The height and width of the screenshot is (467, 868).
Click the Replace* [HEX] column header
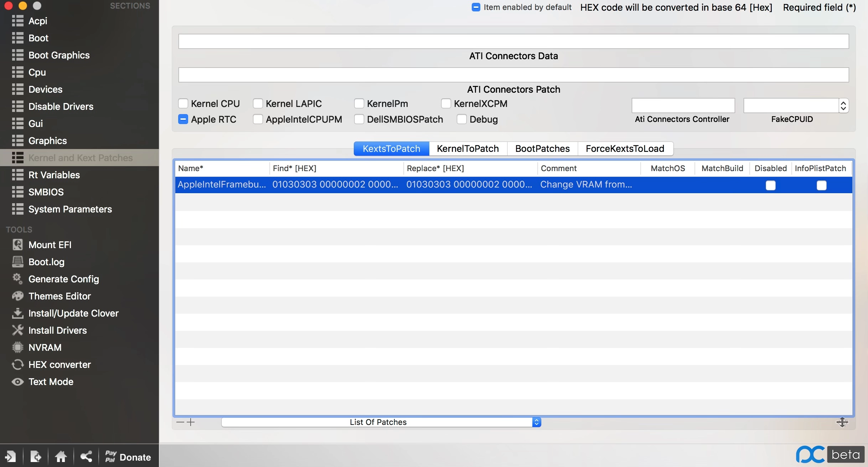[470, 168]
